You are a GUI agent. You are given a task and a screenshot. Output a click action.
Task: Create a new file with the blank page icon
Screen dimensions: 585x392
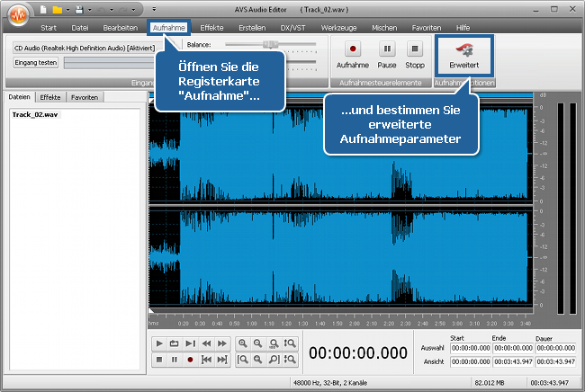click(x=43, y=10)
